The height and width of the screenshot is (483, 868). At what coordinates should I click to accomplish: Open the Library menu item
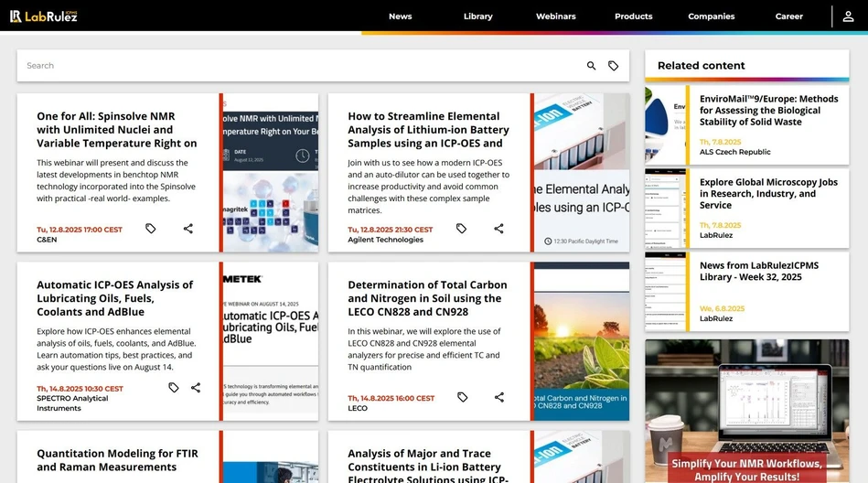pyautogui.click(x=477, y=16)
